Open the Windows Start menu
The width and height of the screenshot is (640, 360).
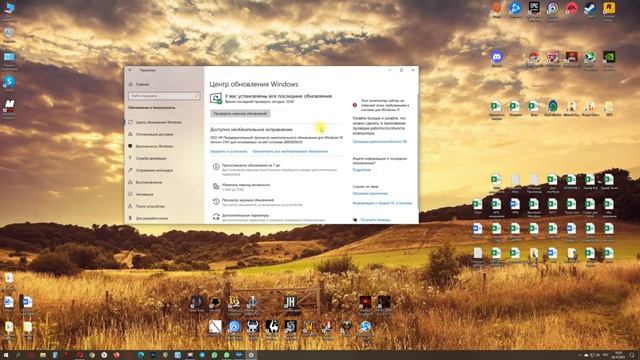pos(6,355)
